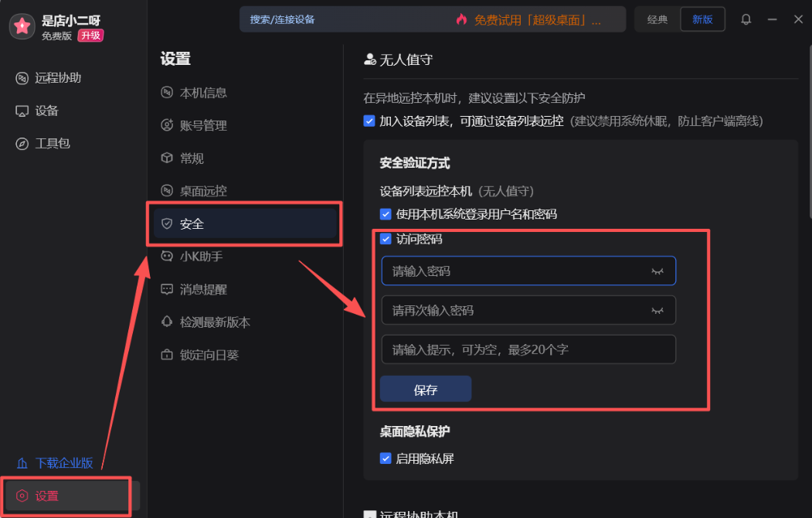
Task: Click the 设备 monitor icon
Action: pos(22,111)
